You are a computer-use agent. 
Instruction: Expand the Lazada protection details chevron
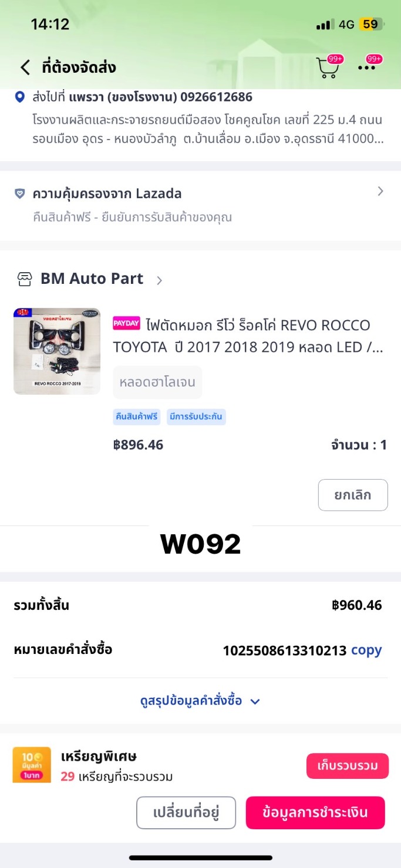tap(380, 191)
